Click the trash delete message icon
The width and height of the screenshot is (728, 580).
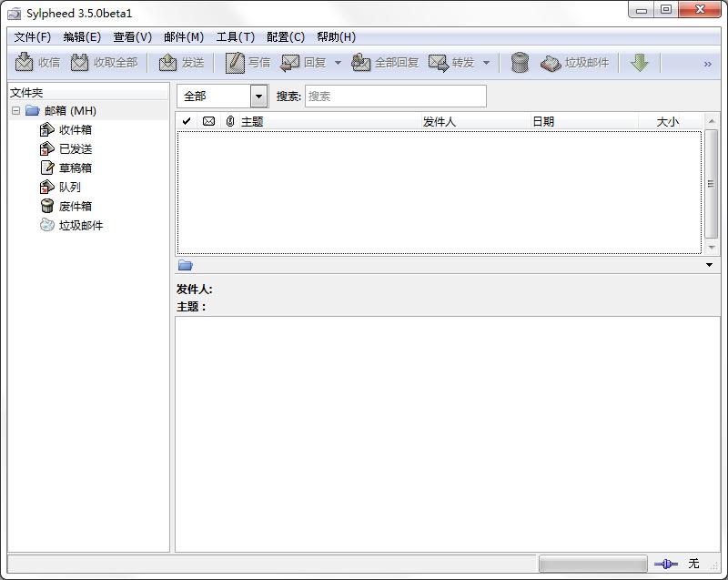click(518, 62)
